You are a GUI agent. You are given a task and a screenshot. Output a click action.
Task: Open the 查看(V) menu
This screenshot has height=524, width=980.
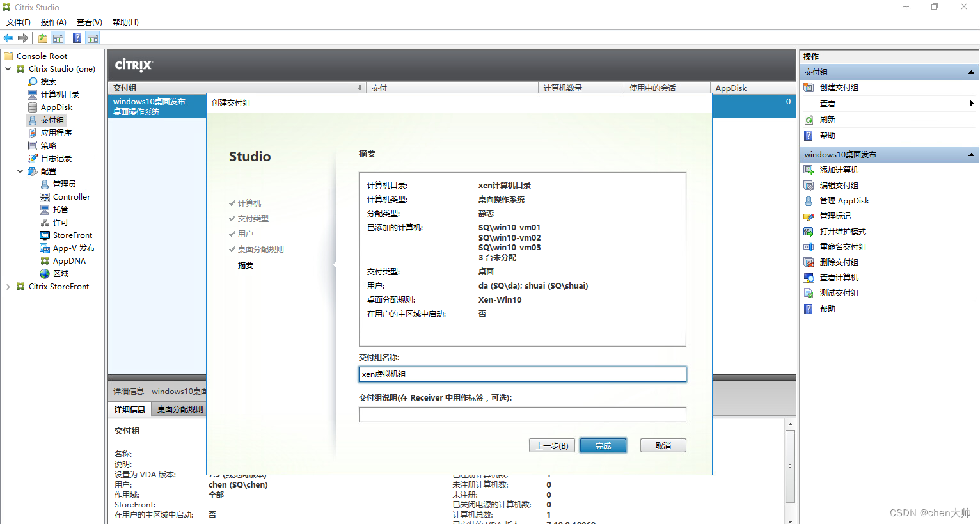90,22
